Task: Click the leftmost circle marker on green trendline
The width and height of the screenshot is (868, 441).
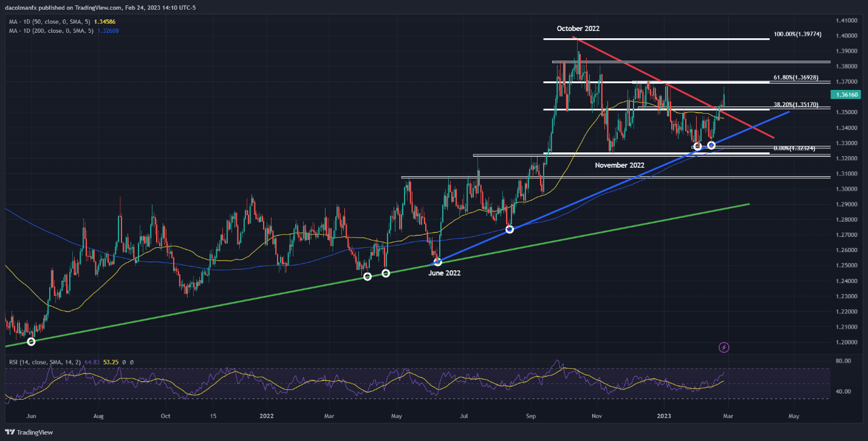Action: coord(32,341)
